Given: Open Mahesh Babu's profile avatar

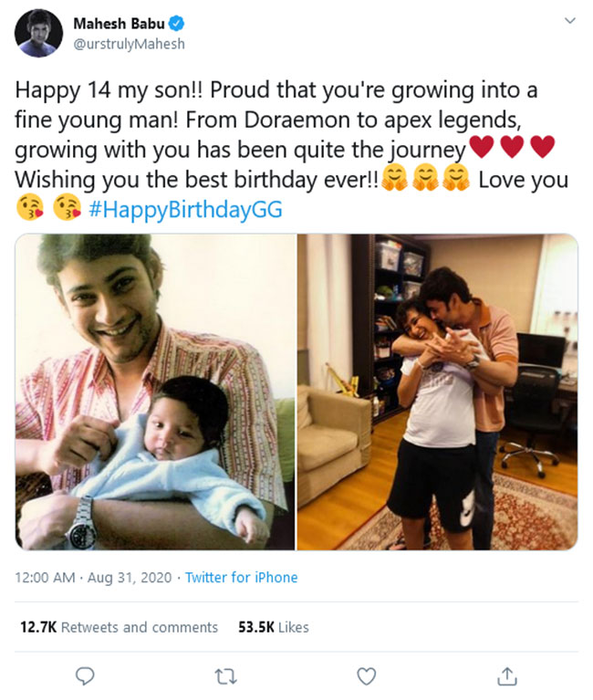Looking at the screenshot, I should click(x=37, y=34).
